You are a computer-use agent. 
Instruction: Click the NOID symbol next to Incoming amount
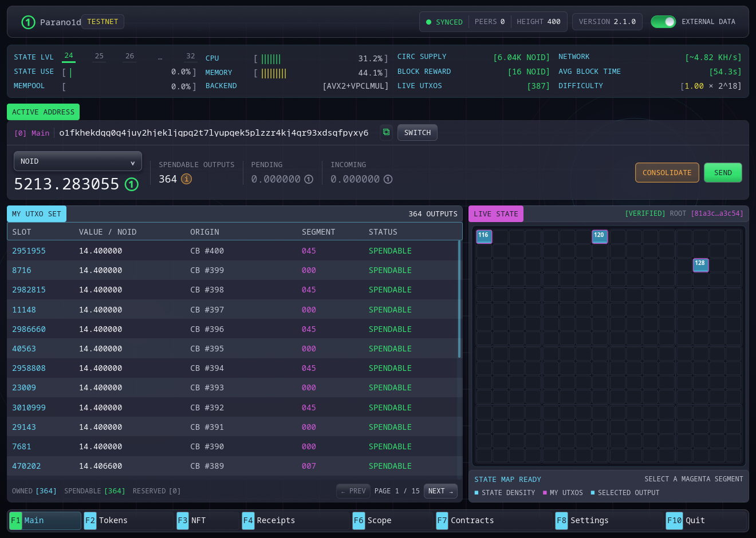(388, 179)
